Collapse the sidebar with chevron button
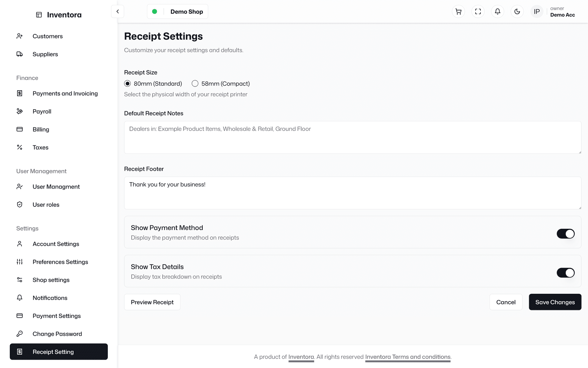Screen dimensions: 588x368 pos(118,12)
